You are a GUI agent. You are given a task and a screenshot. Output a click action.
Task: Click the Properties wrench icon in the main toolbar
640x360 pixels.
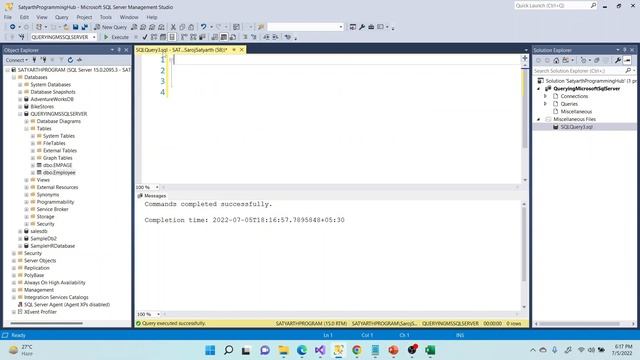(362, 27)
